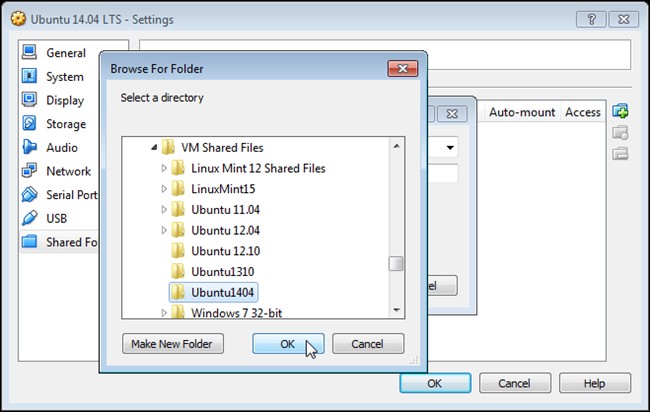The height and width of the screenshot is (412, 650).
Task: Open Audio settings category
Action: click(58, 148)
